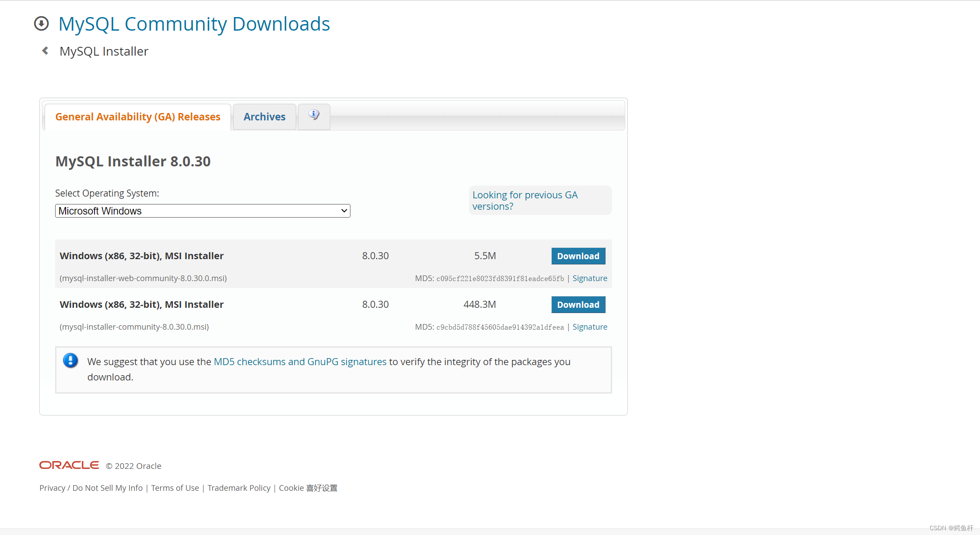Open Terms of Use footer link

pyautogui.click(x=175, y=488)
